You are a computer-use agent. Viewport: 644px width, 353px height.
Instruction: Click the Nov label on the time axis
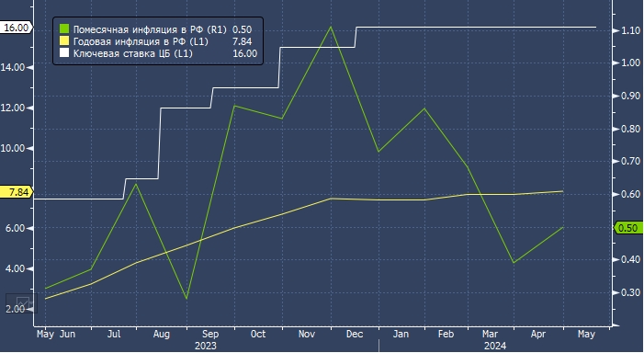point(307,334)
